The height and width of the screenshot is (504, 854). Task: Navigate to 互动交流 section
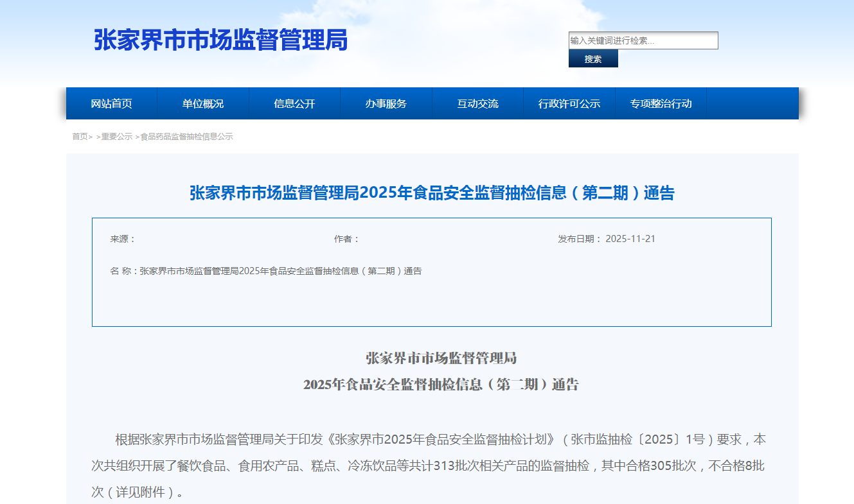[477, 103]
